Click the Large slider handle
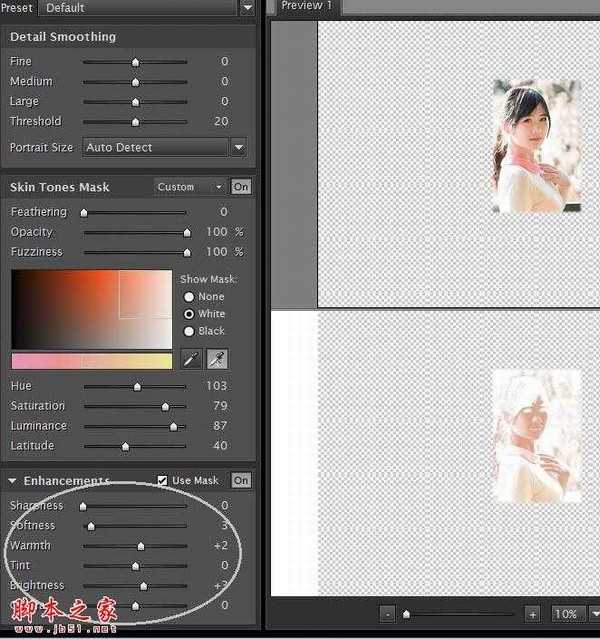Viewport: 600px width, 639px height. click(x=135, y=102)
